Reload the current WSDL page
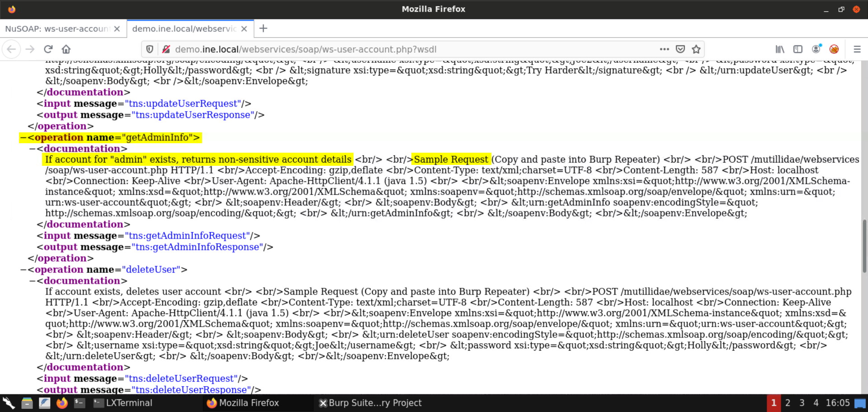 (48, 49)
